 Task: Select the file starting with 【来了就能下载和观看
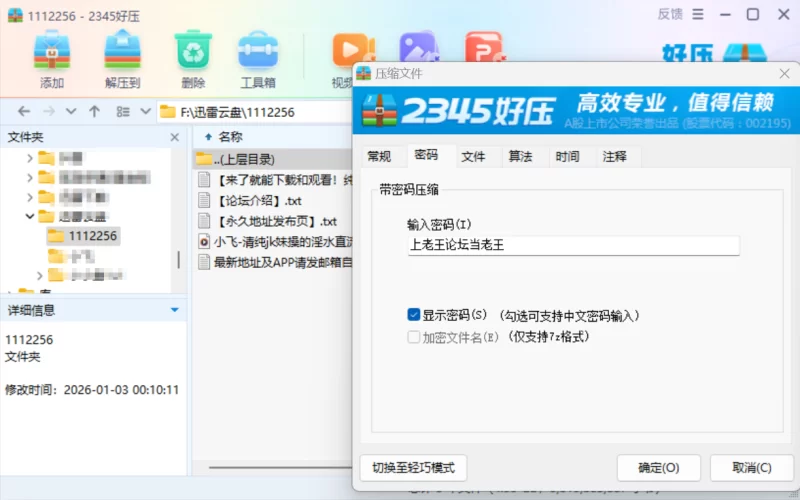point(272,180)
